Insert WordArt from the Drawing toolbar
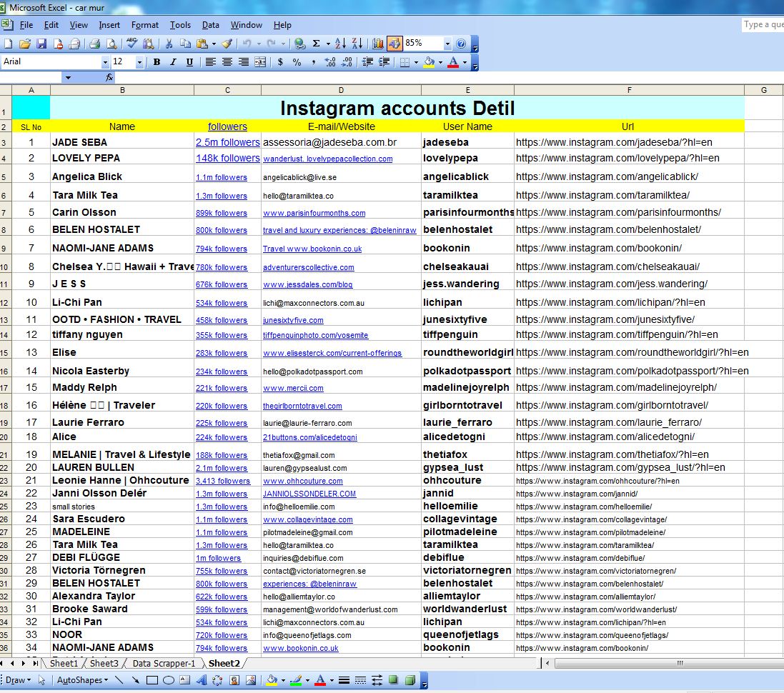Viewport: 784px width, 693px height. 202,680
